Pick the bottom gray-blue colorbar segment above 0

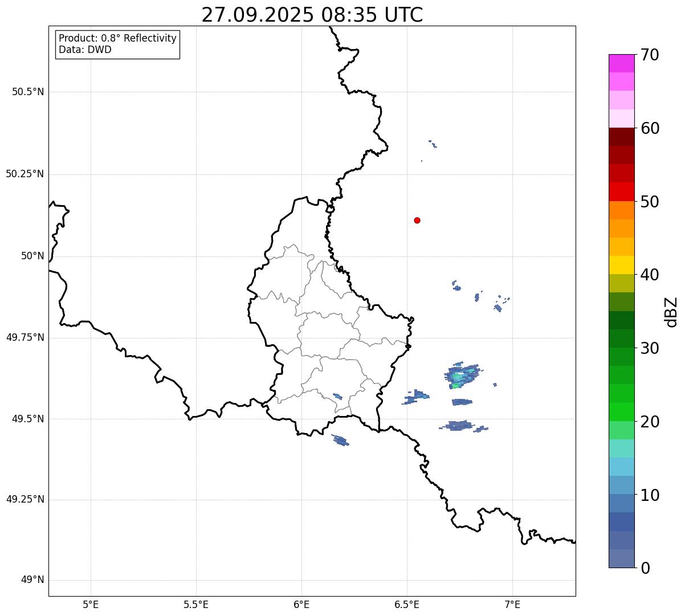[x=621, y=558]
